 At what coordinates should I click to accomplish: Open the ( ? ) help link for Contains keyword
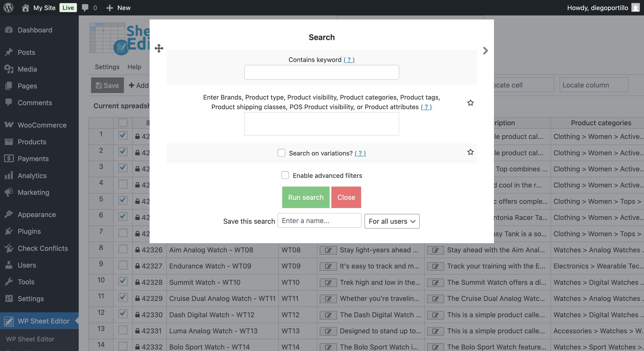click(349, 60)
